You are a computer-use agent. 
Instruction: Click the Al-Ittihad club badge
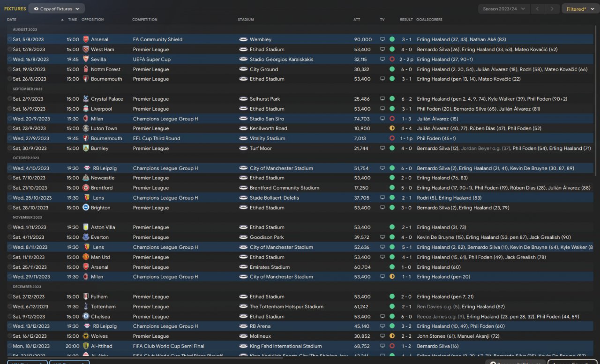[86, 346]
